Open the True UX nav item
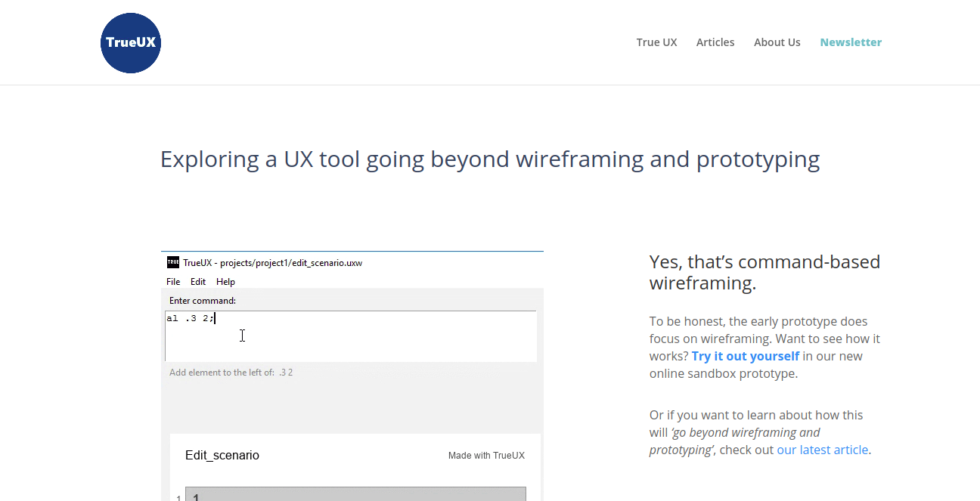 coord(656,42)
